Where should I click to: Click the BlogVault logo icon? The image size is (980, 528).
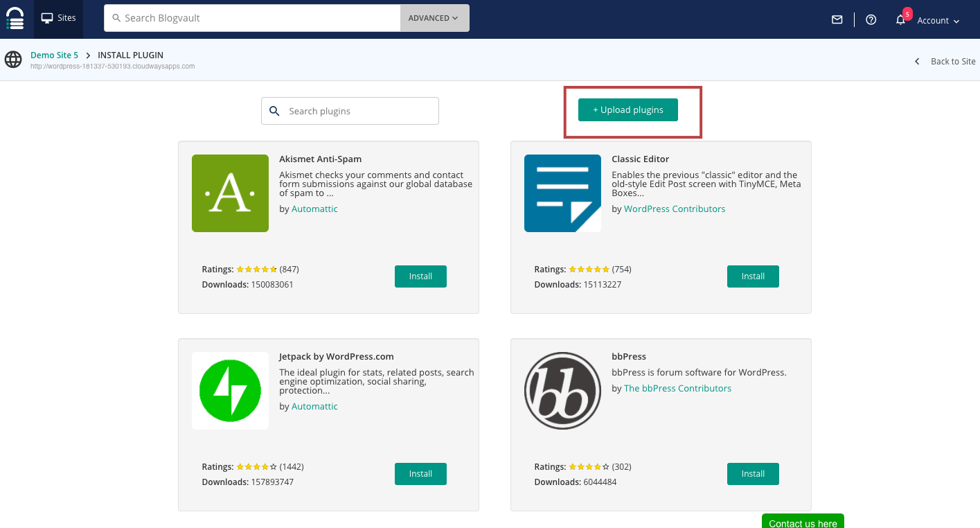[15, 19]
